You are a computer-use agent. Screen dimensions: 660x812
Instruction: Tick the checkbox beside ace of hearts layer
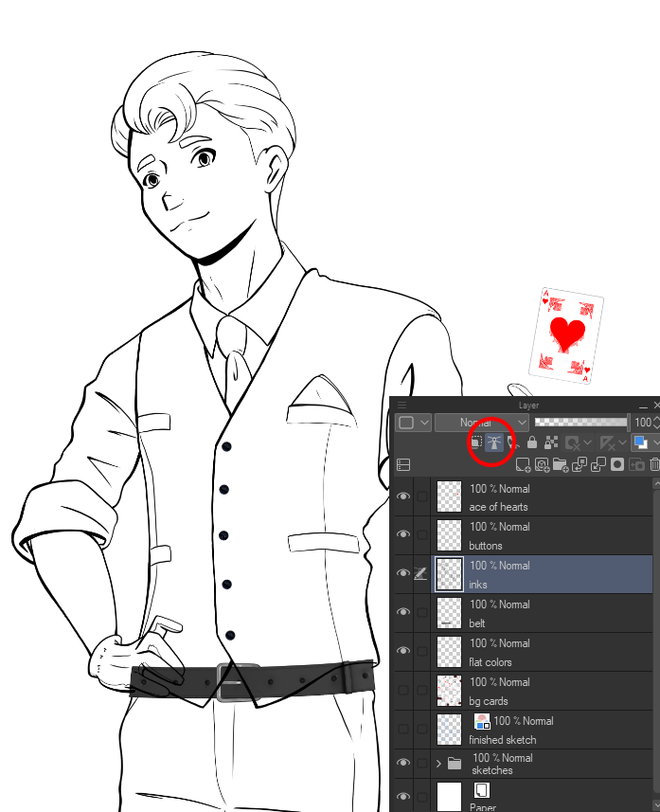[422, 496]
